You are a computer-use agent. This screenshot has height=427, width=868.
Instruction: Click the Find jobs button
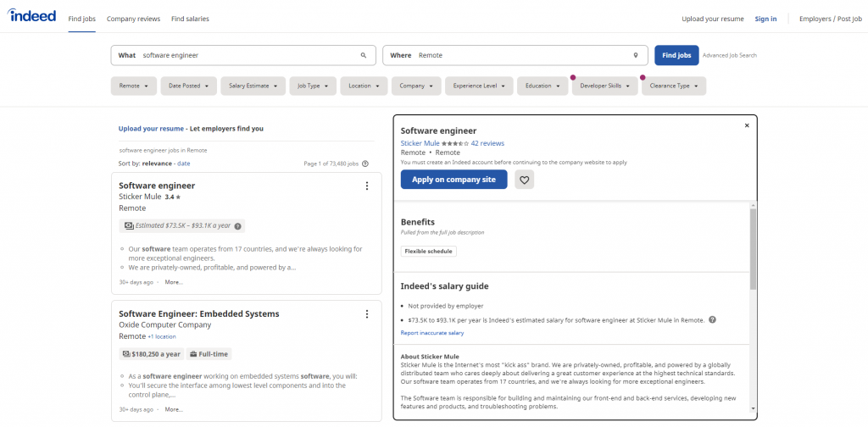coord(676,55)
